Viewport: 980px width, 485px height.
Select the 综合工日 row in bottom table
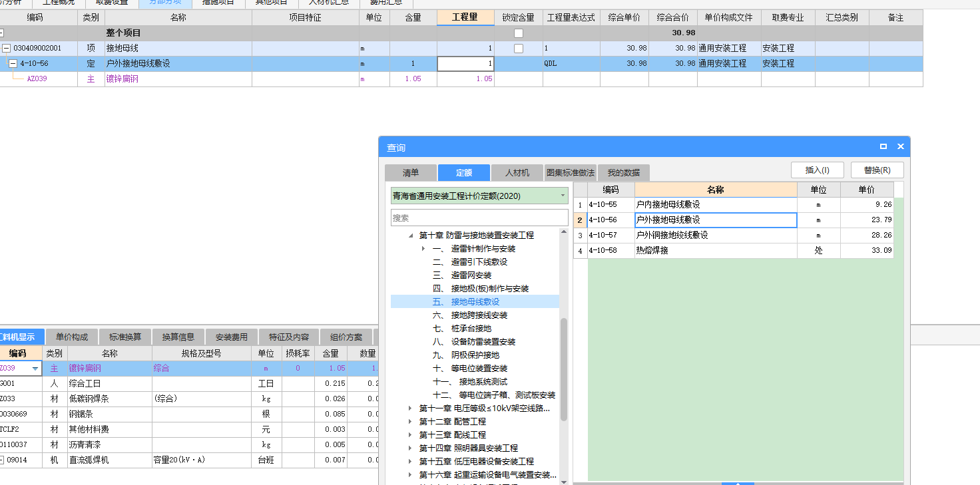[189, 384]
